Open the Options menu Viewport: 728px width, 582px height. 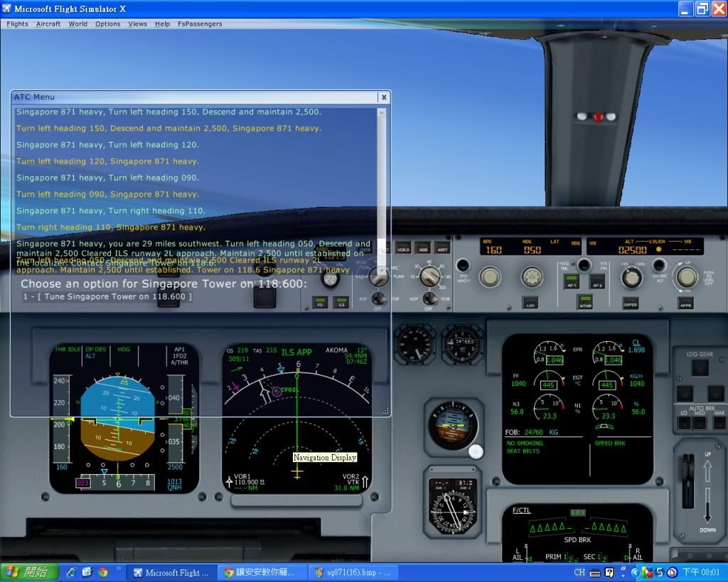pyautogui.click(x=108, y=23)
